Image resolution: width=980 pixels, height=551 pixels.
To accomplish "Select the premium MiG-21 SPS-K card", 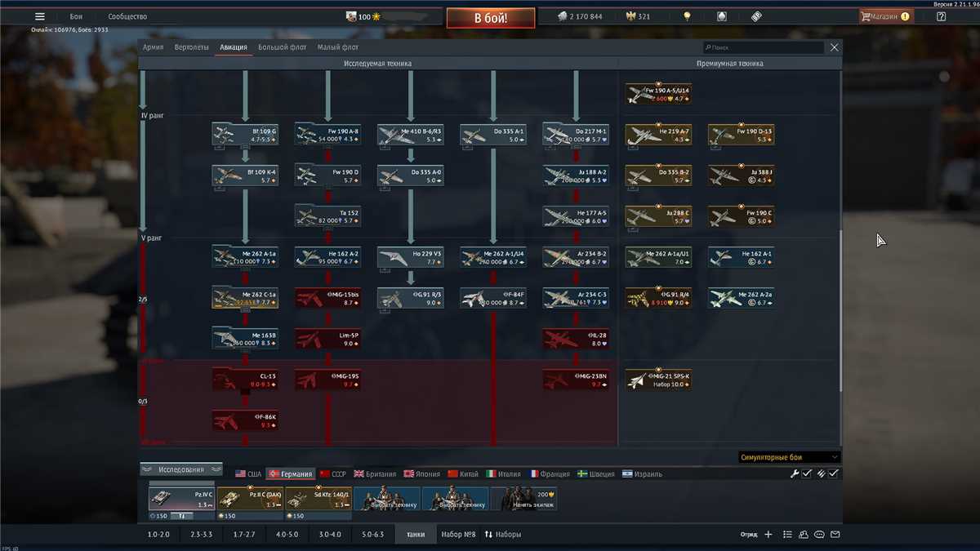I will pos(659,380).
